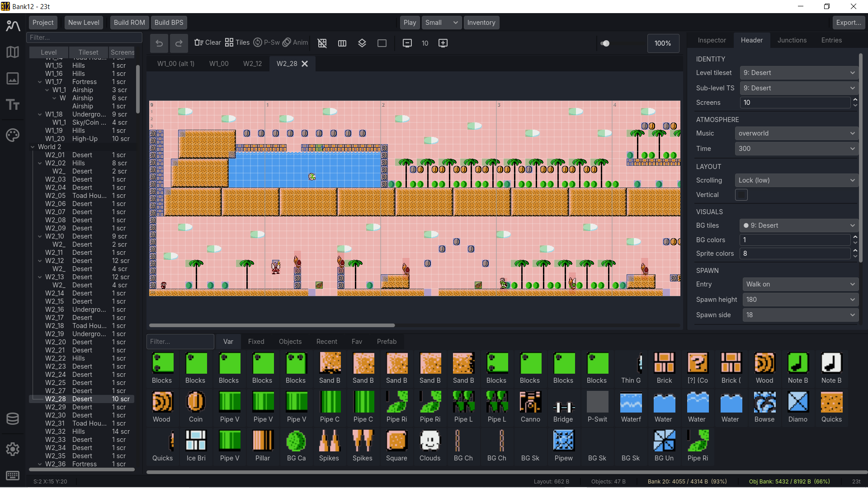Open the world map sidebar icon
Viewport: 868px width, 488px height.
(x=13, y=52)
